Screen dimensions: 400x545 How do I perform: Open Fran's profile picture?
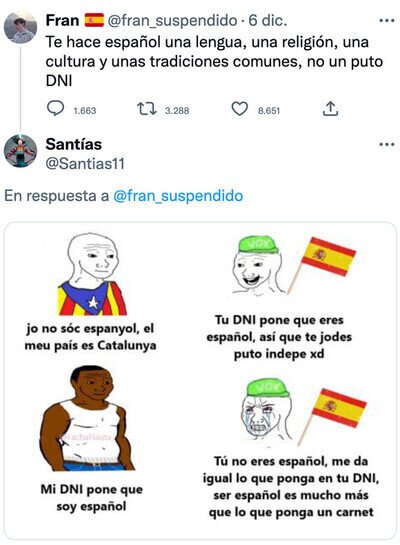pyautogui.click(x=20, y=27)
